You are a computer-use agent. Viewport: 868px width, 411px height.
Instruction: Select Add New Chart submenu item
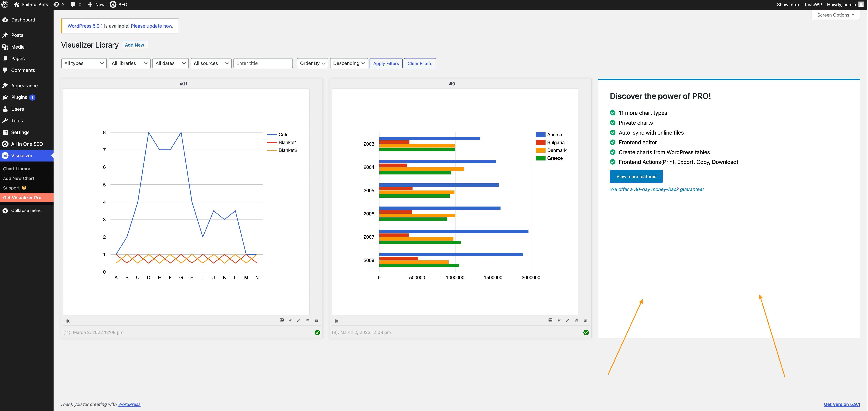pos(19,178)
